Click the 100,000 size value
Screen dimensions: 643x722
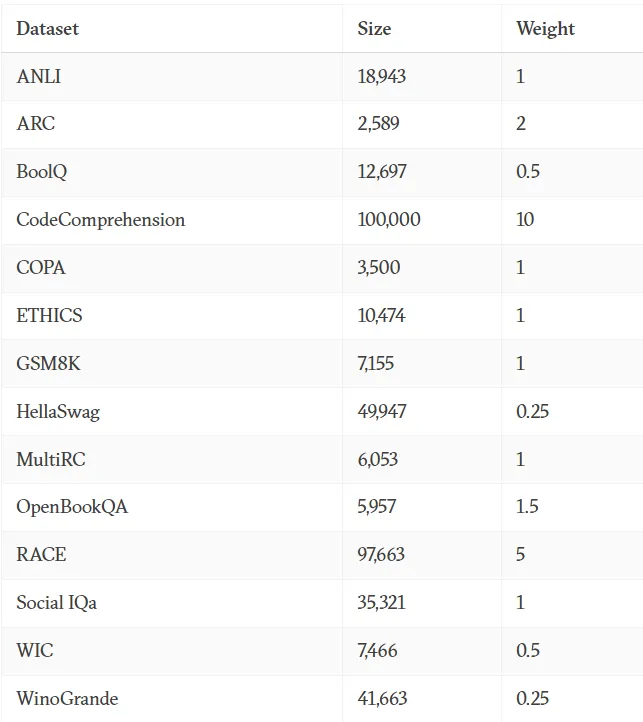click(x=389, y=220)
